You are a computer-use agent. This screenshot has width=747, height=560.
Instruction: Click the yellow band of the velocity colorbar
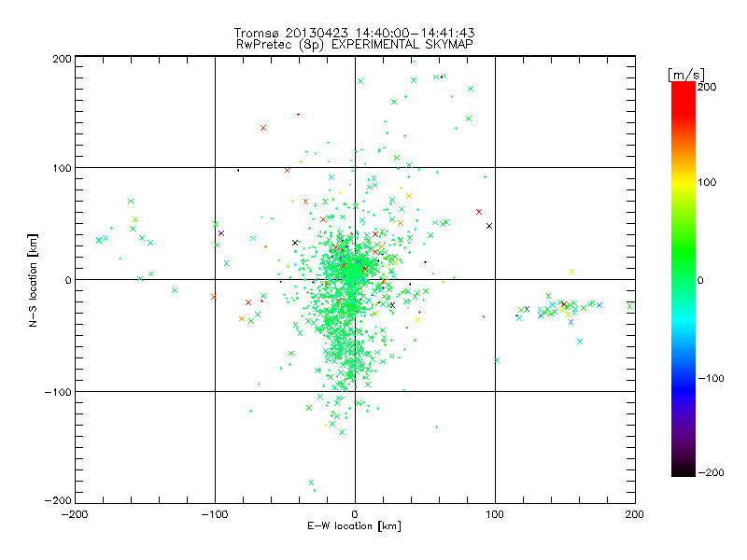point(684,183)
